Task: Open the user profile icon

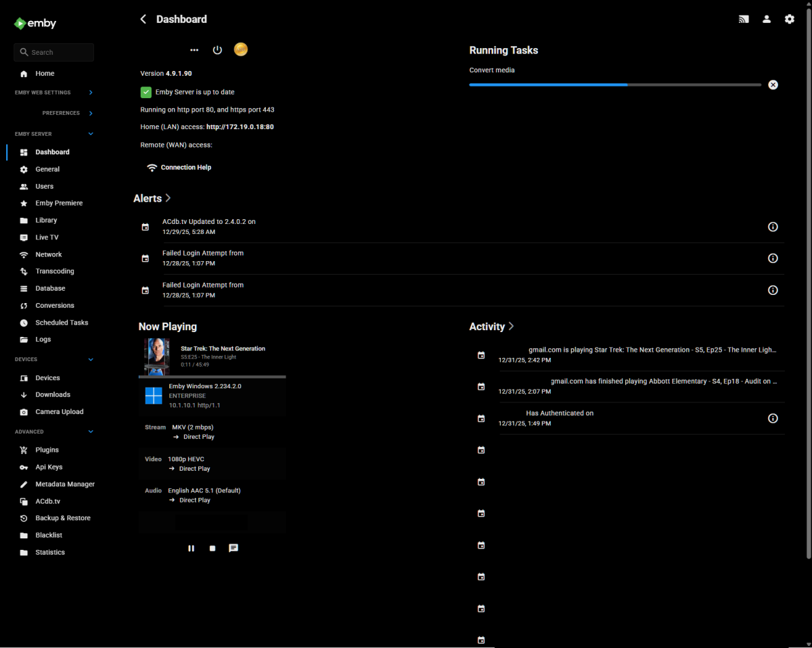Action: tap(767, 20)
